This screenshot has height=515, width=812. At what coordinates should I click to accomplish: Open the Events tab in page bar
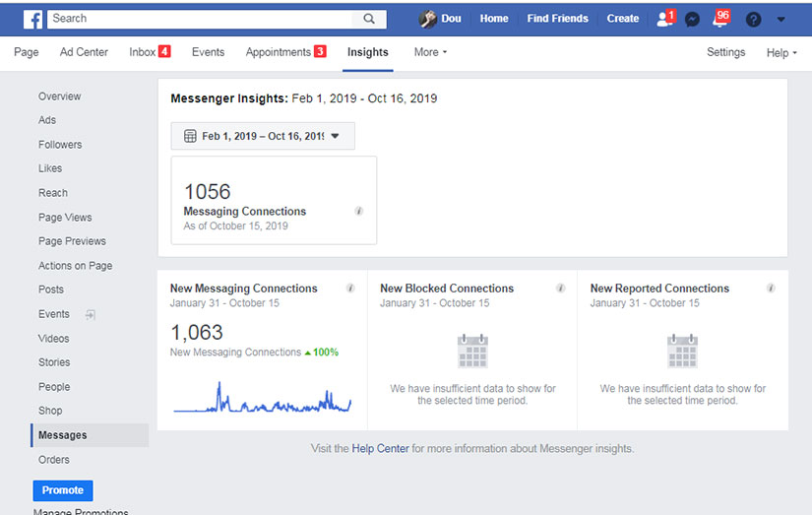209,52
